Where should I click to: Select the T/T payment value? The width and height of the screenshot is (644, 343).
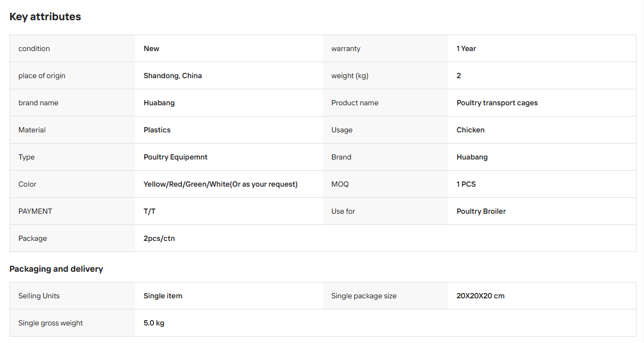150,211
